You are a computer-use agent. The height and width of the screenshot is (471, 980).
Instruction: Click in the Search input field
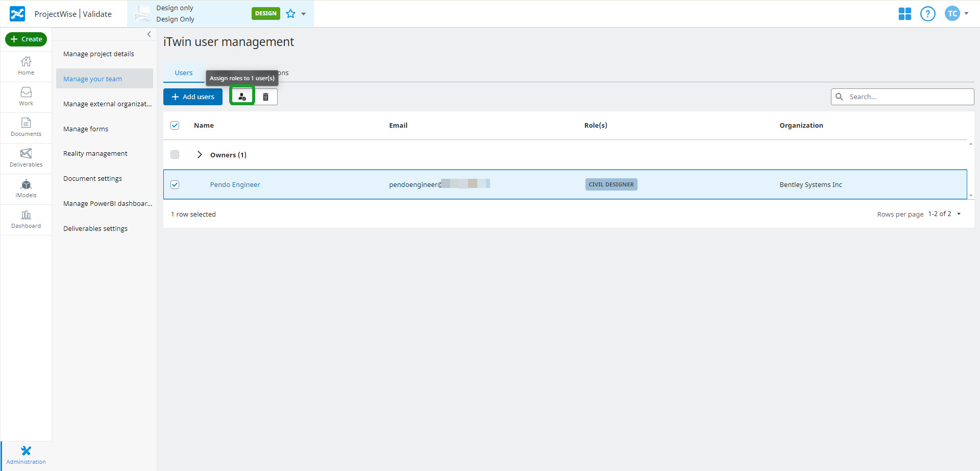point(902,97)
